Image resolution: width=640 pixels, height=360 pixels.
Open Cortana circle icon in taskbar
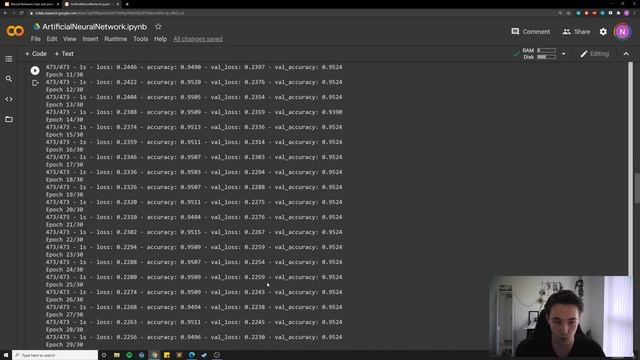(x=104, y=355)
